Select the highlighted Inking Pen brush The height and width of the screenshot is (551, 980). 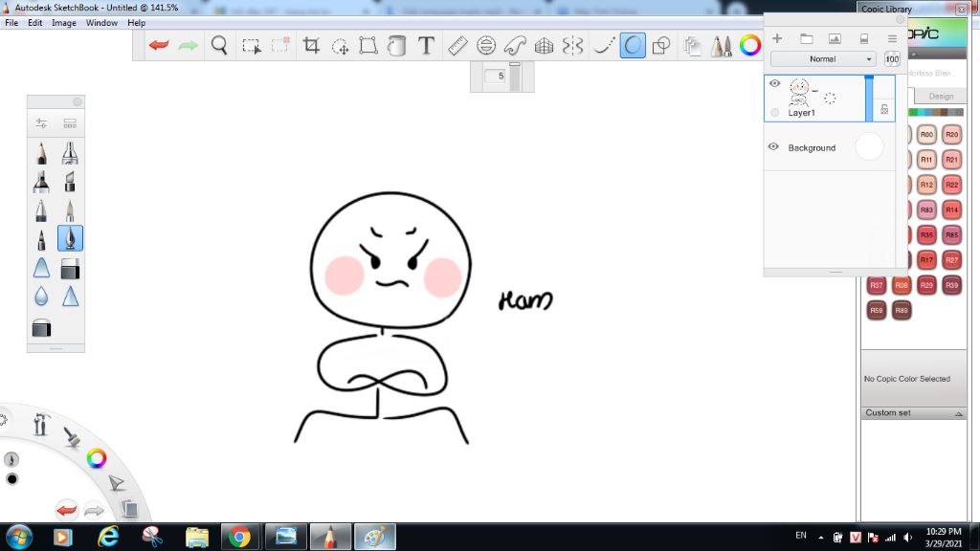point(70,238)
